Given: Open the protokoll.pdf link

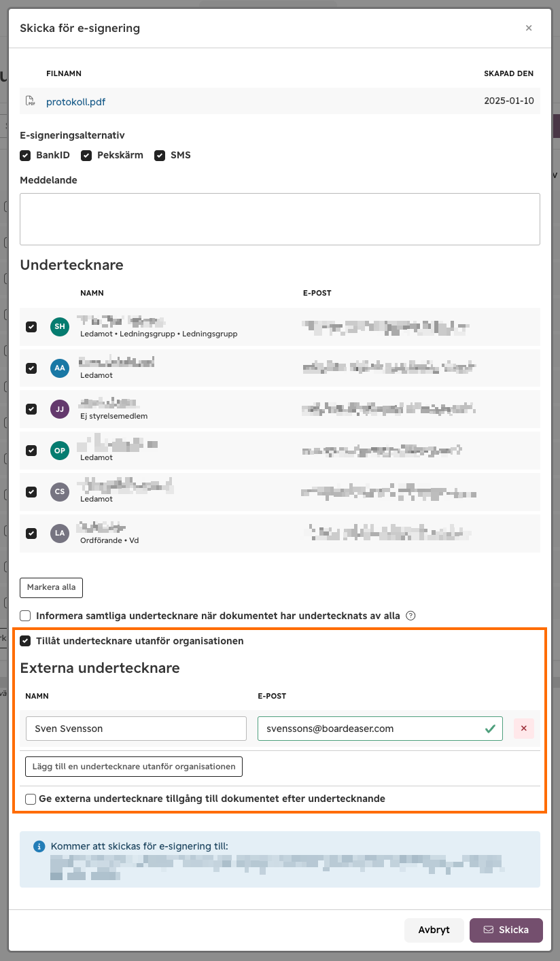Looking at the screenshot, I should point(75,102).
